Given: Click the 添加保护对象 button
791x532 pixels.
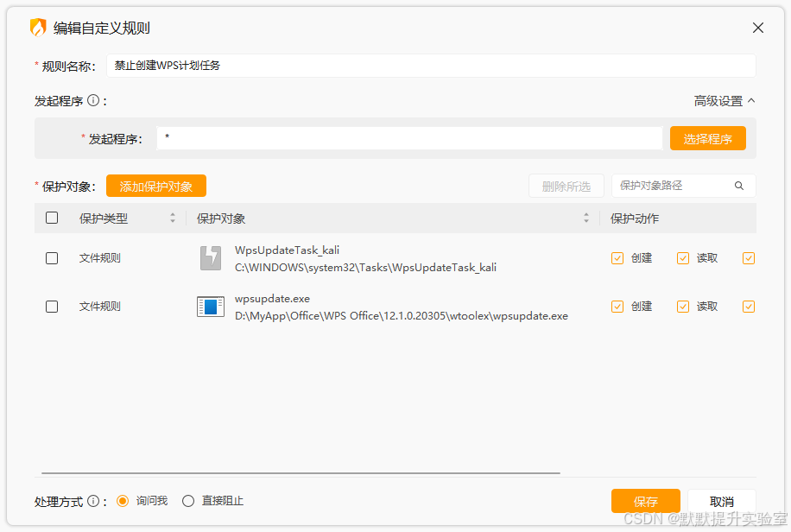Looking at the screenshot, I should 156,186.
